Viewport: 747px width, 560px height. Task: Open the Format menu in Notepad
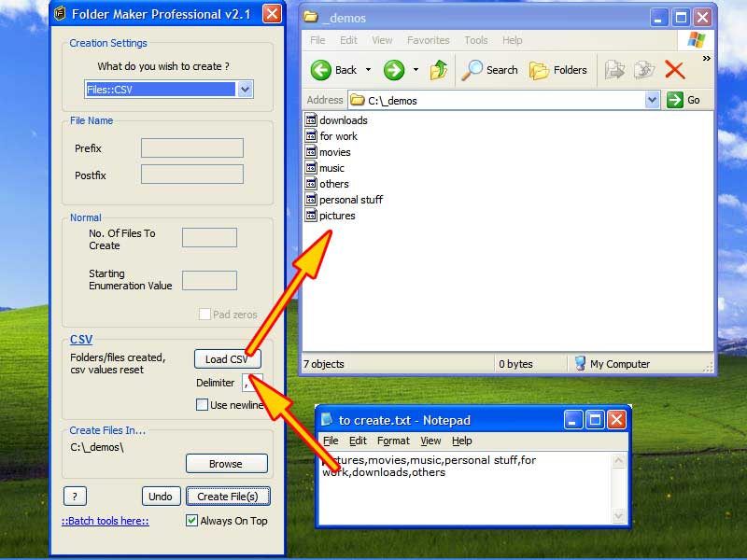(393, 441)
